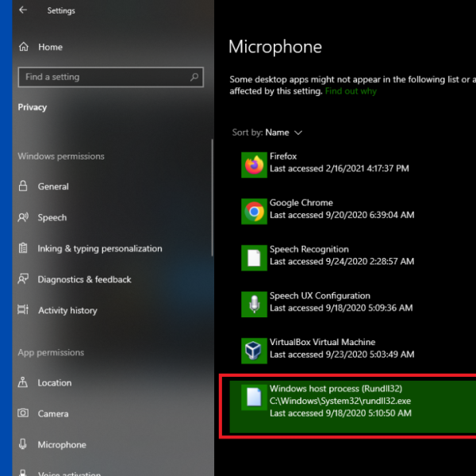476x476 pixels.
Task: Click the VirtualBox cube icon
Action: tap(254, 351)
